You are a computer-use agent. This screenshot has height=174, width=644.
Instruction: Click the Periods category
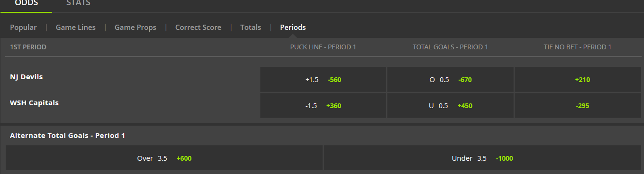click(x=293, y=27)
